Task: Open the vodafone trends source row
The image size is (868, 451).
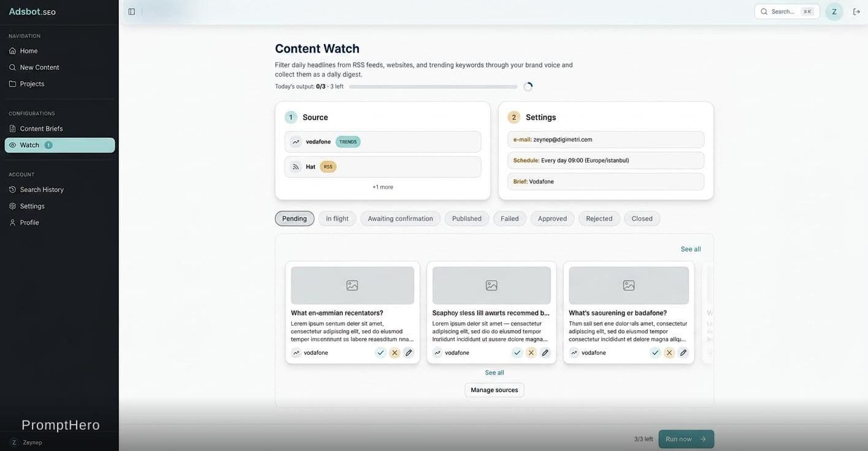Action: point(383,142)
